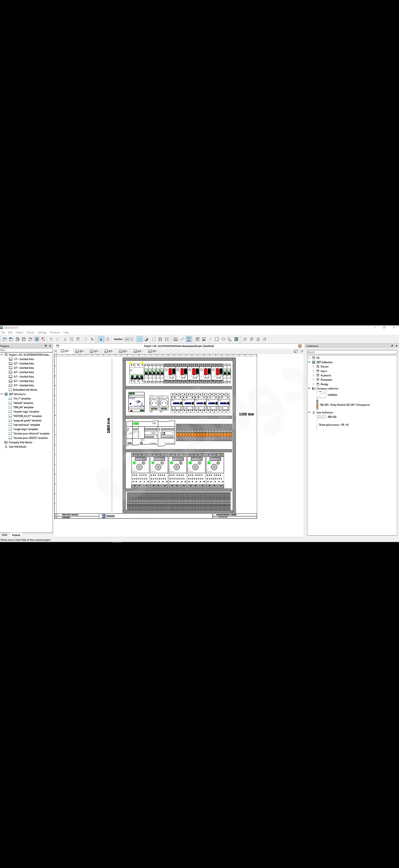Screen dimensions: 399x868
Task: Activate the selection arrow mode
Action: click(x=101, y=339)
